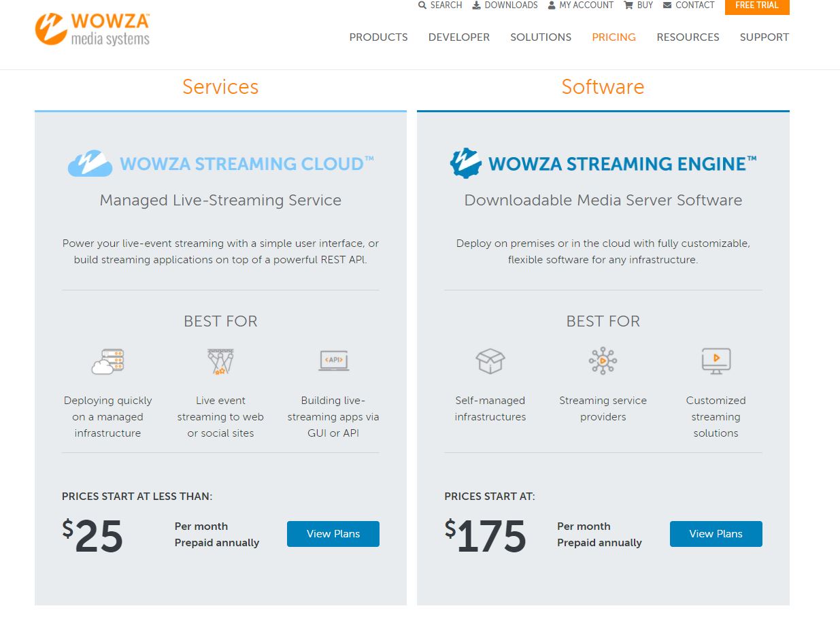Start the Free Trial

(x=757, y=6)
